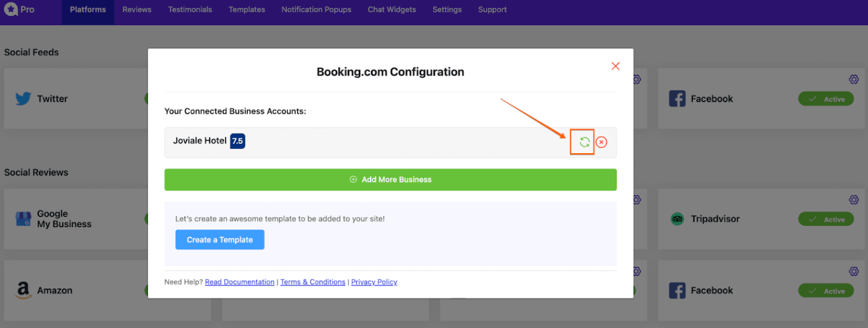Remove Joviale Hotel with the red delete icon
Image resolution: width=868 pixels, height=328 pixels.
[601, 142]
